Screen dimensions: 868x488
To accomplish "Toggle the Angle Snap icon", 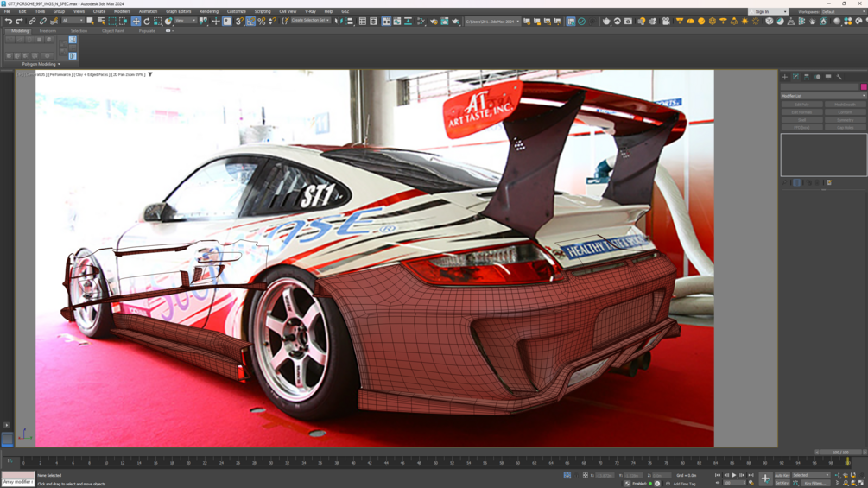I will point(250,22).
